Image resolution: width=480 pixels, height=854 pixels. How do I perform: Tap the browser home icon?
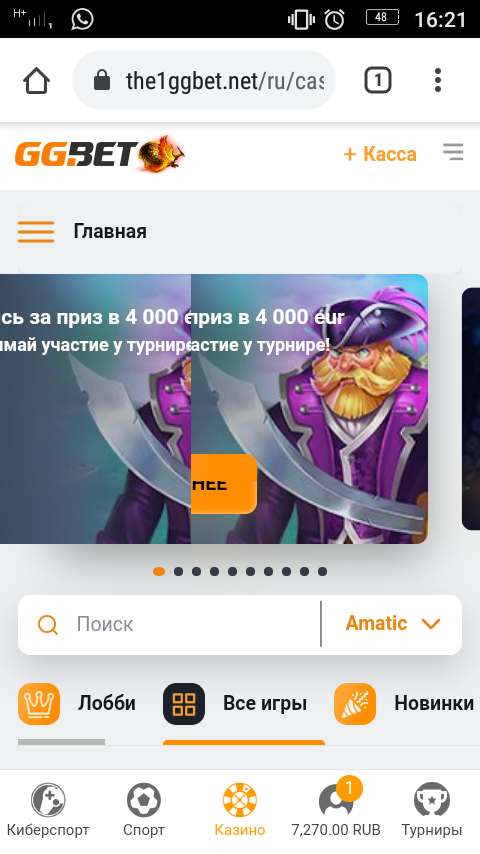[x=37, y=81]
